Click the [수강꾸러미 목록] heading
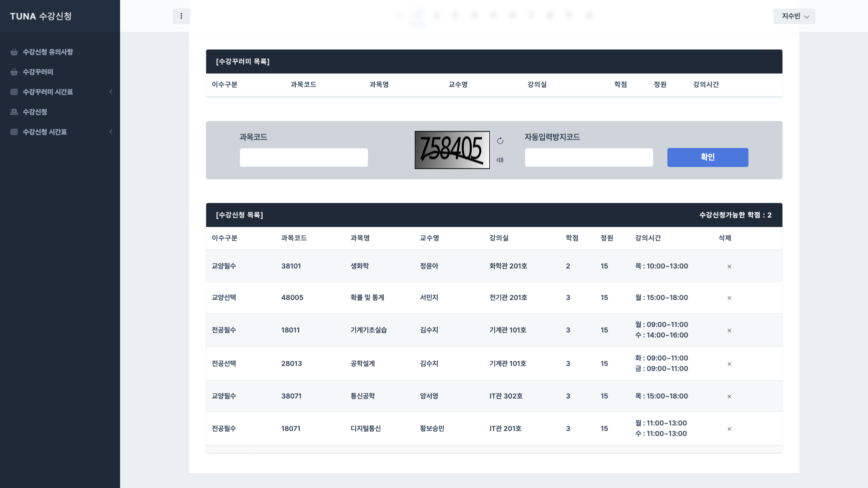868x488 pixels. (243, 61)
